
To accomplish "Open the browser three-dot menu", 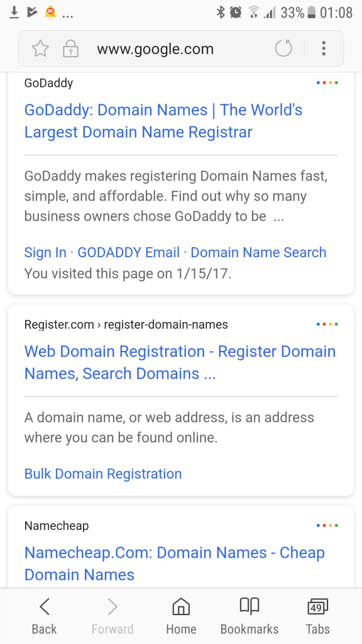I will pos(324,48).
